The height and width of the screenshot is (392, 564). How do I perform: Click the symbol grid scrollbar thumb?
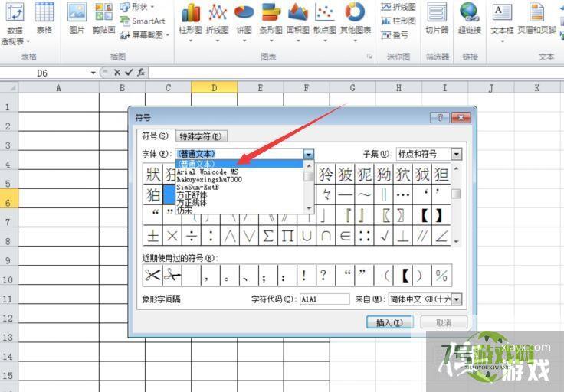click(x=456, y=194)
